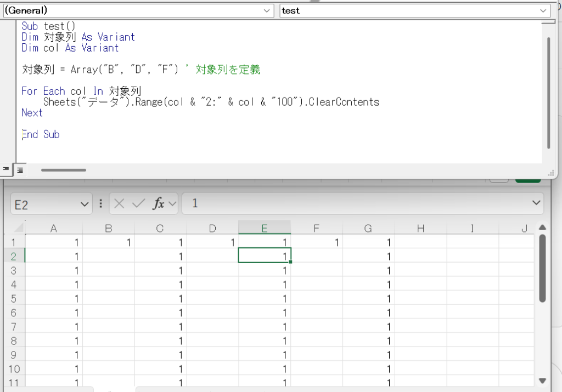Image resolution: width=562 pixels, height=392 pixels.
Task: Open the Insert Function fx button
Action: click(x=158, y=204)
